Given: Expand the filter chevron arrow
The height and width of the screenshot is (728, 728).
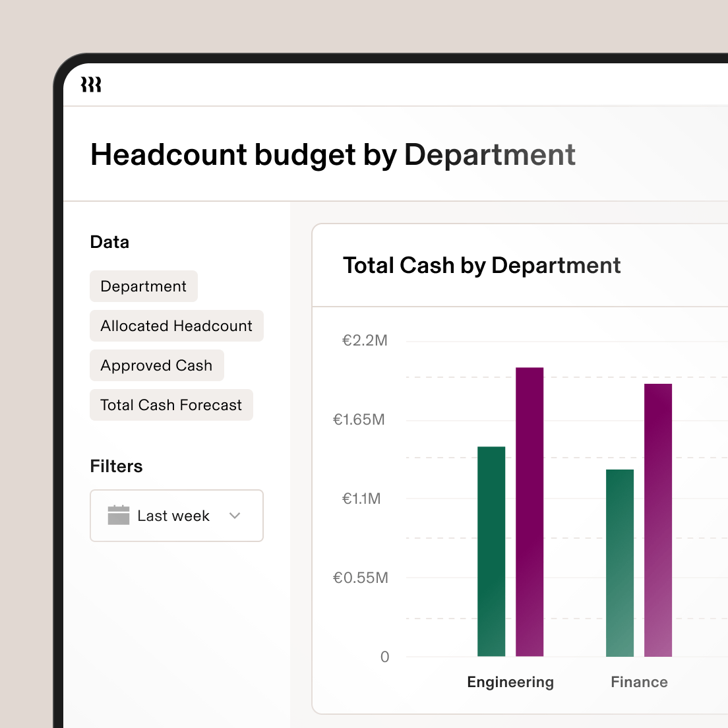Looking at the screenshot, I should pyautogui.click(x=235, y=516).
